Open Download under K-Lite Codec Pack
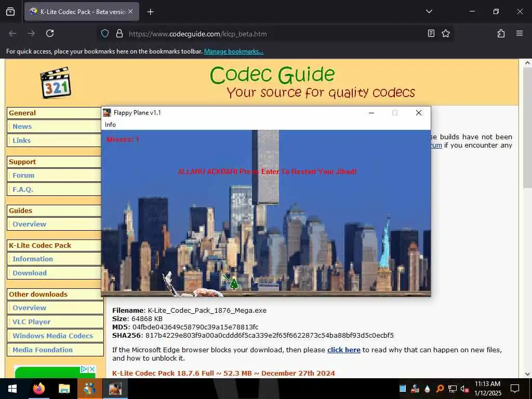532x399 pixels. point(30,273)
